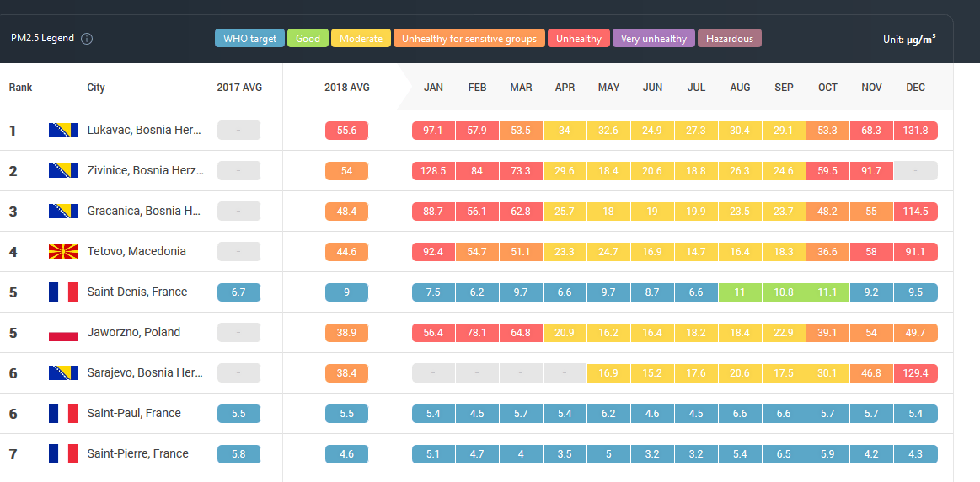
Task: Click the Very unhealthy legend label
Action: [x=653, y=39]
